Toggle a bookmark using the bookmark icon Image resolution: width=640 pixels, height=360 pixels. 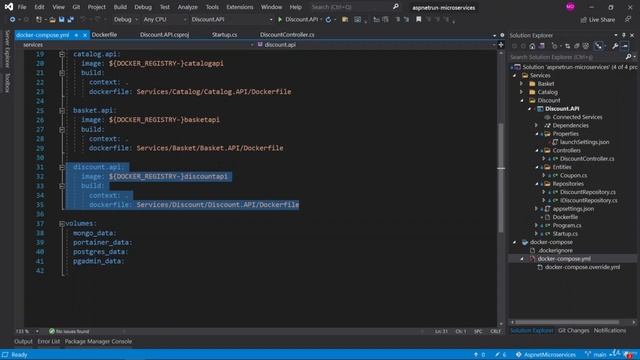pyautogui.click(x=418, y=19)
